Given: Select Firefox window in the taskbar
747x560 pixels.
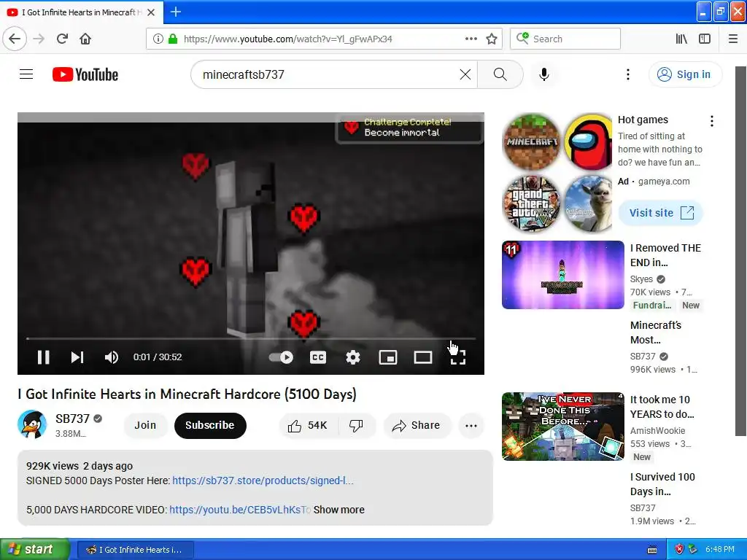Looking at the screenshot, I should coord(135,550).
